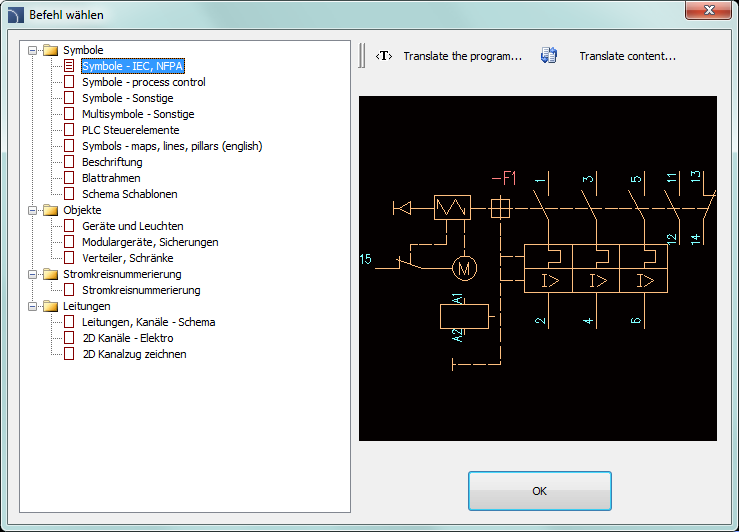Image resolution: width=739 pixels, height=532 pixels.
Task: Select '2D Kanäle - Elektro' item
Action: pos(128,338)
